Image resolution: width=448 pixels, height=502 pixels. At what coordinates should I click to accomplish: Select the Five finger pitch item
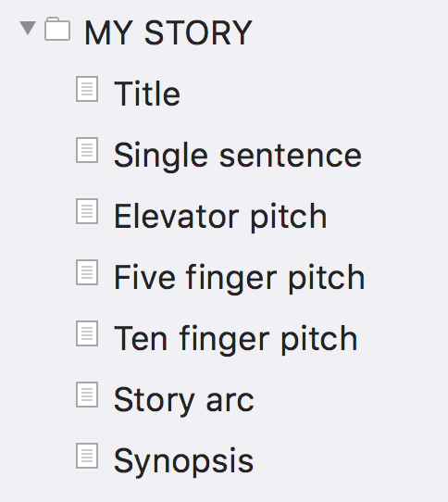tap(240, 278)
